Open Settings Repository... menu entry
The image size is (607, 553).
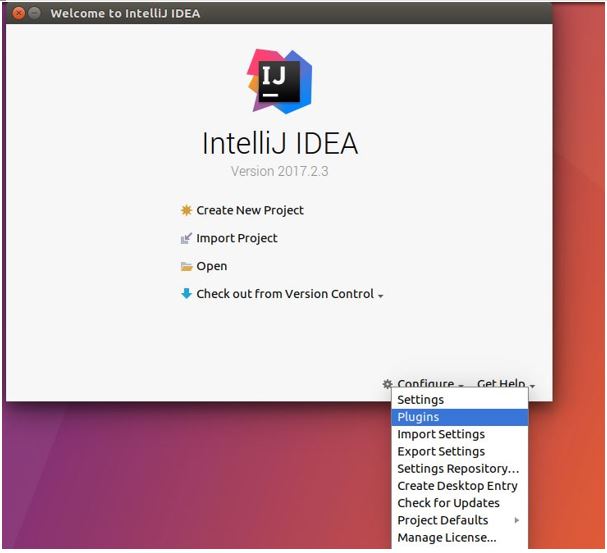(460, 469)
